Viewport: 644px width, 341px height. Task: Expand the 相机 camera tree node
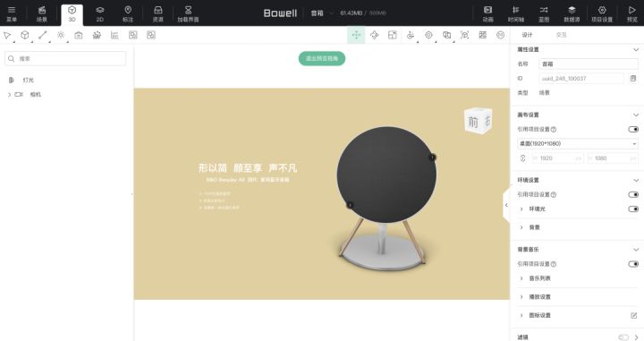point(9,95)
